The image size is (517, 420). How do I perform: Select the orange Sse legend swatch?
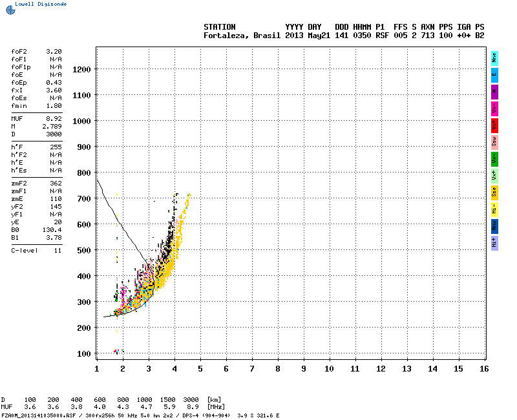tap(494, 193)
